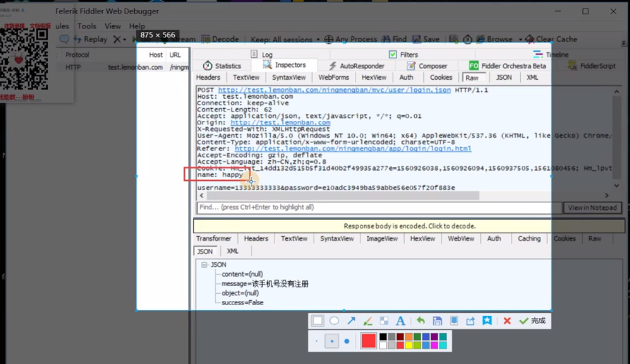Choose the smallest stroke size dot

(x=316, y=341)
